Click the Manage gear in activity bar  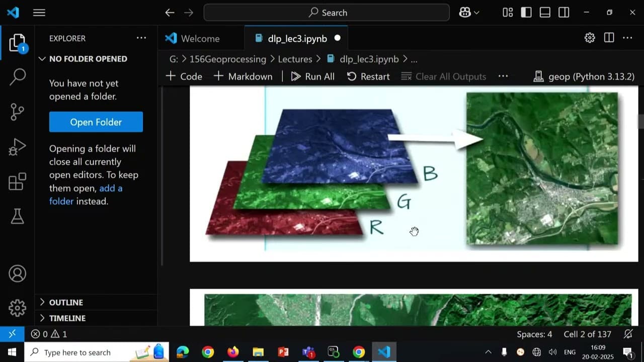click(17, 308)
